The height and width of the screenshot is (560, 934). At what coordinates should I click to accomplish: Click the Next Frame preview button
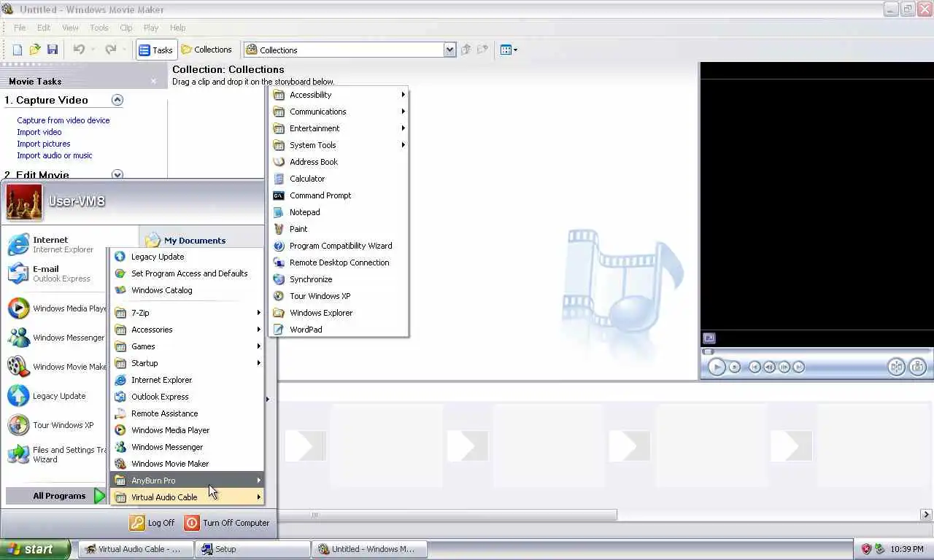(x=784, y=367)
